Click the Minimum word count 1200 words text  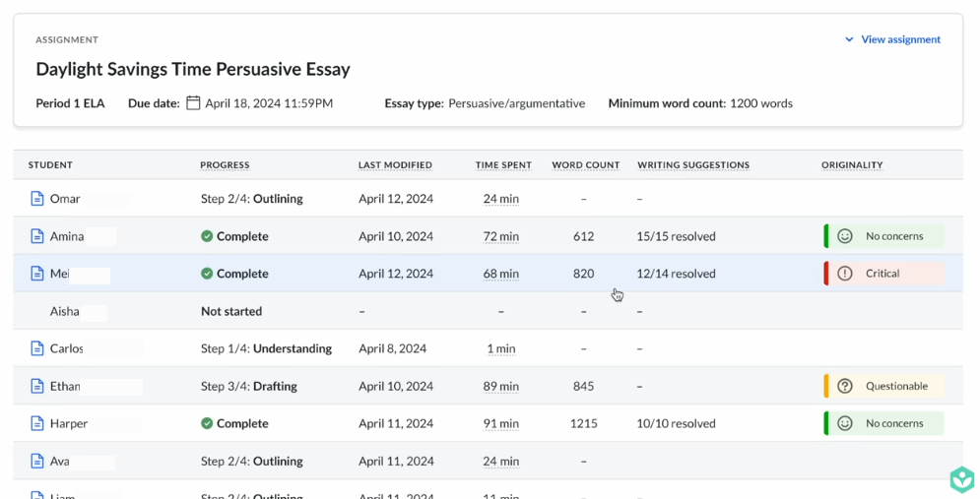tap(700, 103)
